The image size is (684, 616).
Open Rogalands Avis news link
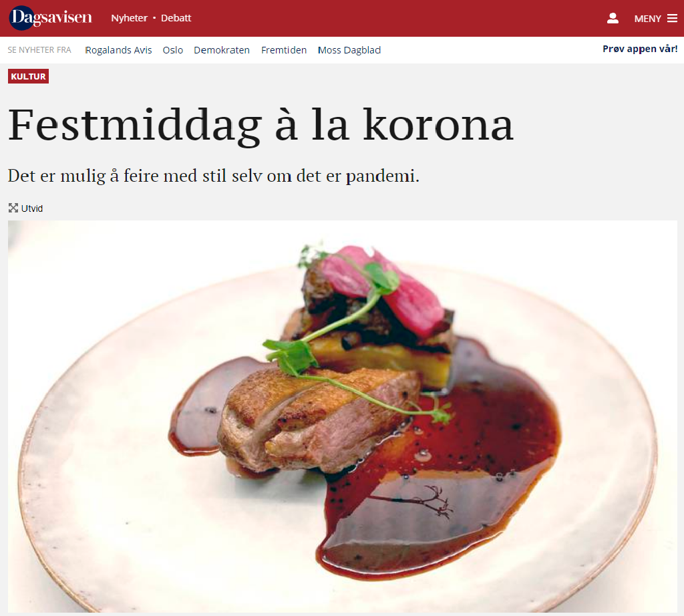tap(118, 50)
